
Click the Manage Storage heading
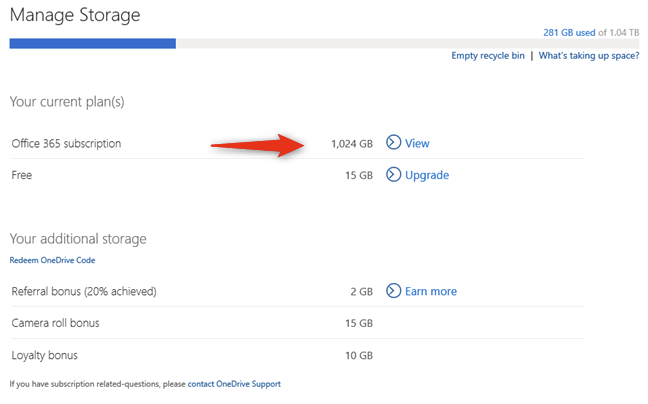click(x=75, y=15)
